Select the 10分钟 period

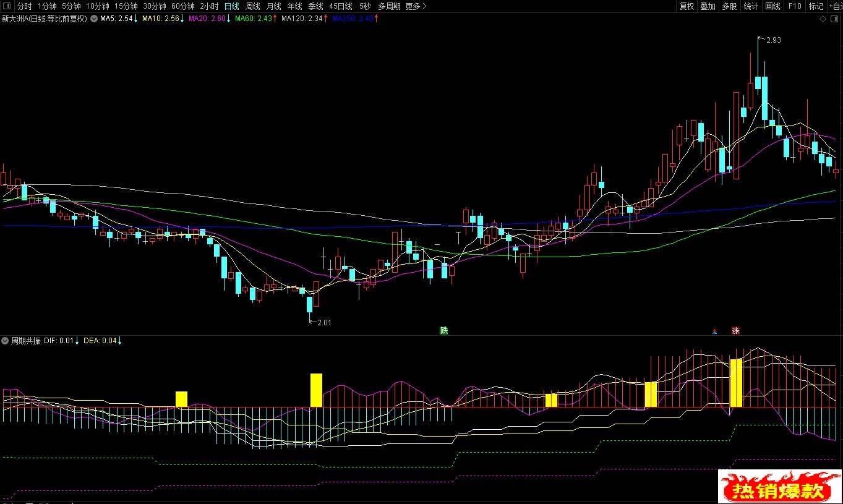[98, 6]
